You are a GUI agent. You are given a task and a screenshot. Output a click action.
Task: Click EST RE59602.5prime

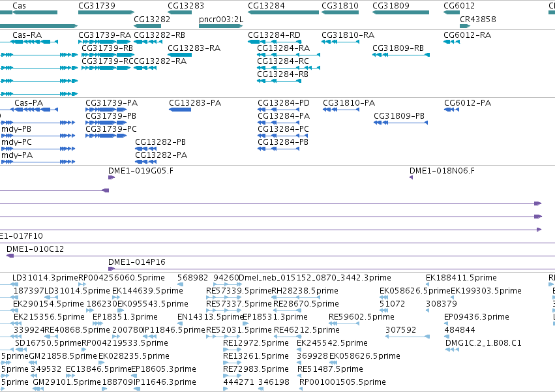click(x=361, y=317)
